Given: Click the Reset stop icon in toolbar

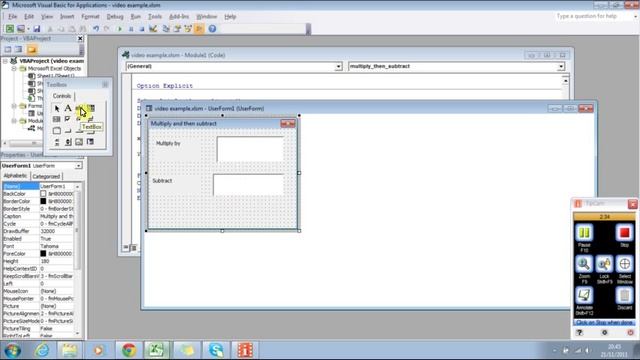Looking at the screenshot, I should (142, 29).
